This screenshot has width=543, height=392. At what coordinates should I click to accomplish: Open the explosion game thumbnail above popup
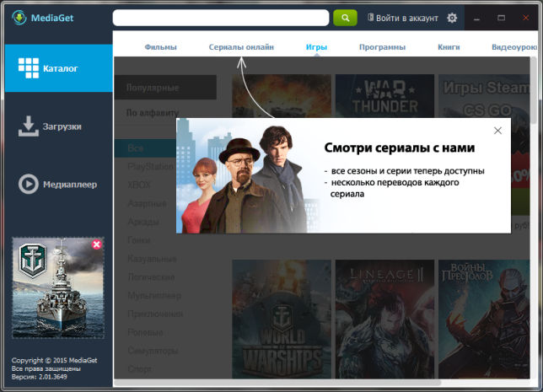point(282,96)
